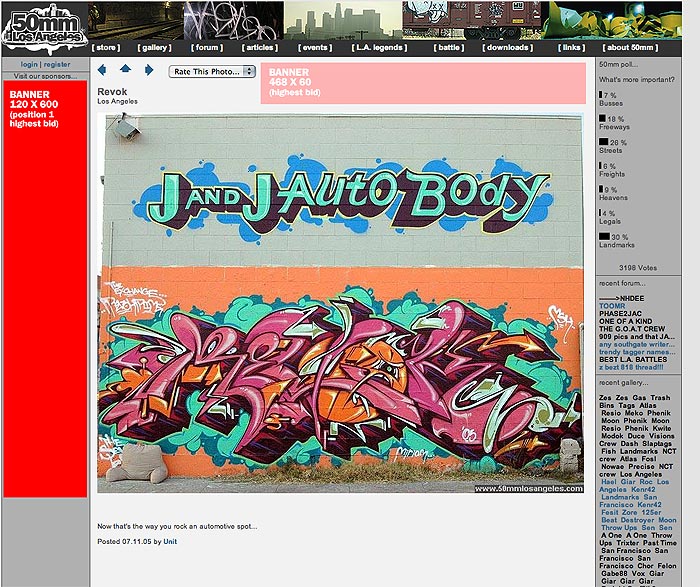700x587 pixels.
Task: Open the Beat gallery link
Action: [609, 520]
